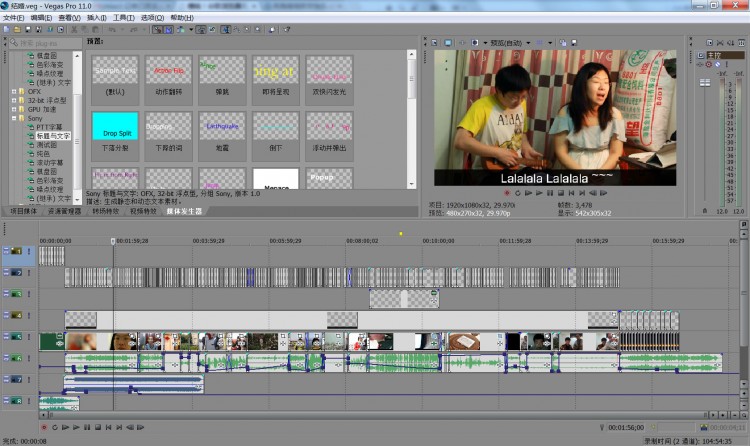This screenshot has width=750, height=446.
Task: Toggle lock envelopes to events
Action: pos(201,30)
